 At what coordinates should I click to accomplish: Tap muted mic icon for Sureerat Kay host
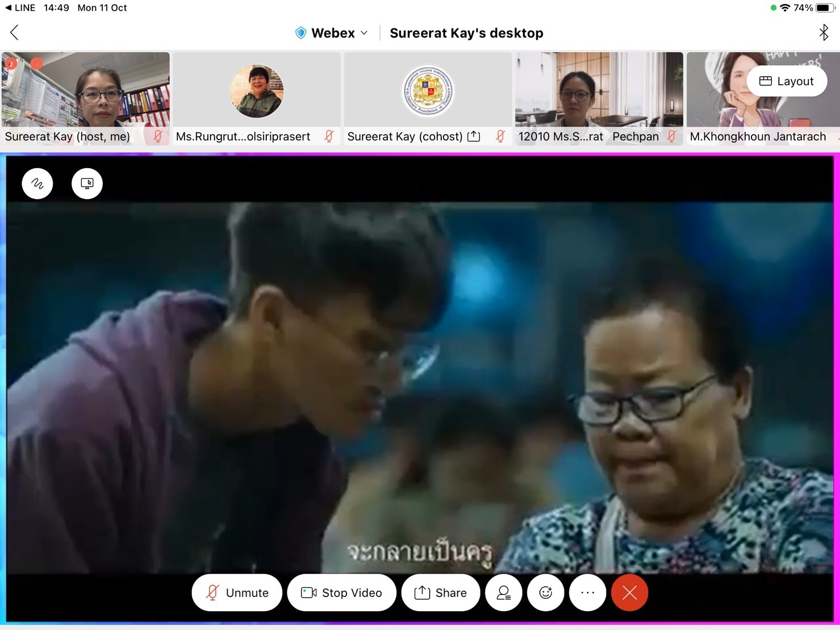coord(158,136)
